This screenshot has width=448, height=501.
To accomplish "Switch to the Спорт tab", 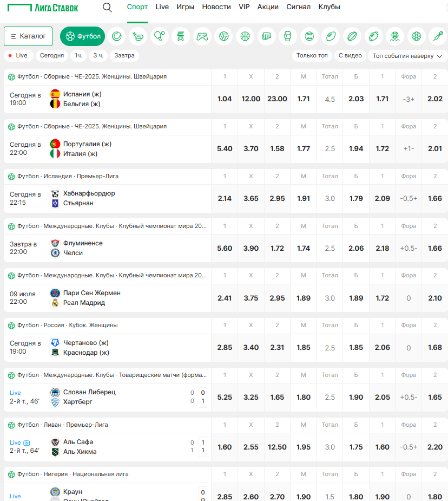I will (x=137, y=7).
